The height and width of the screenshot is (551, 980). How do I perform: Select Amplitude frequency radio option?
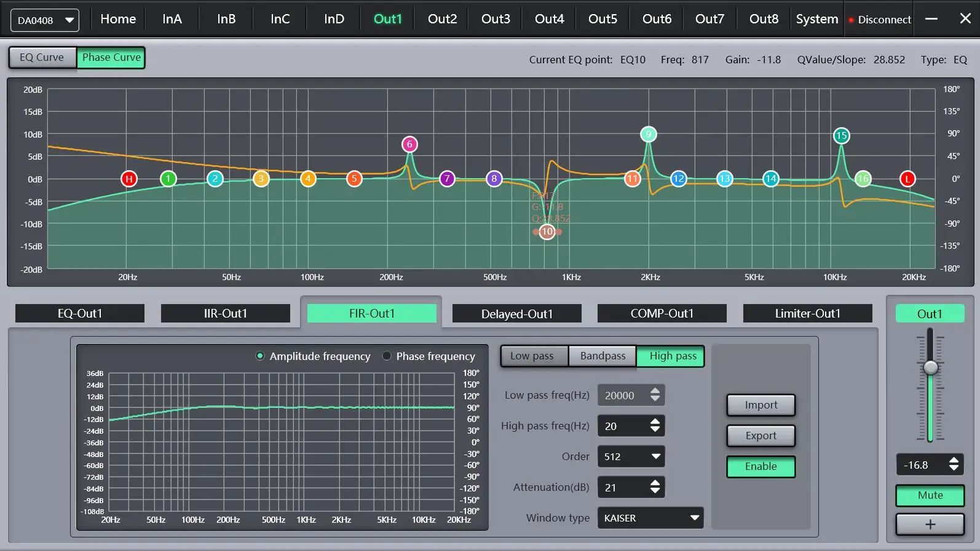pos(260,356)
